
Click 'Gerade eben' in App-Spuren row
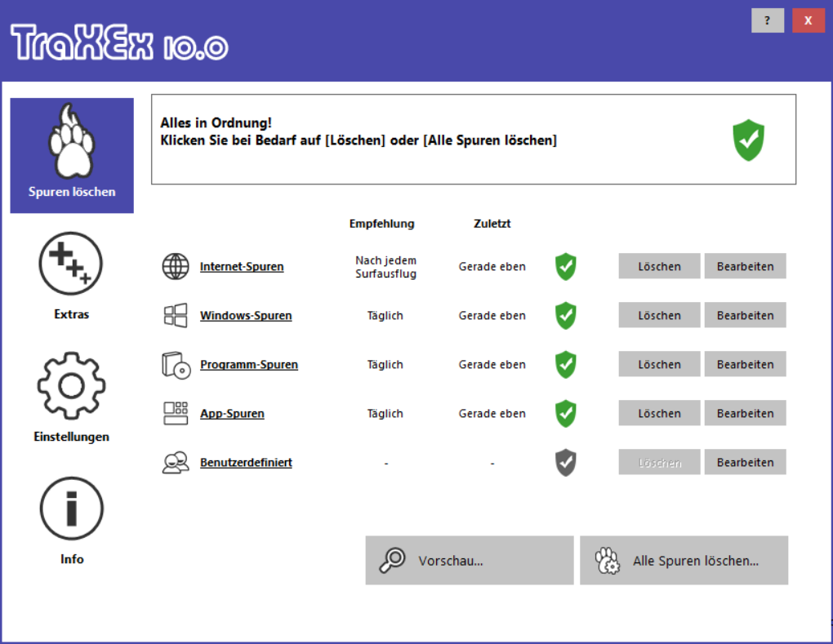492,414
